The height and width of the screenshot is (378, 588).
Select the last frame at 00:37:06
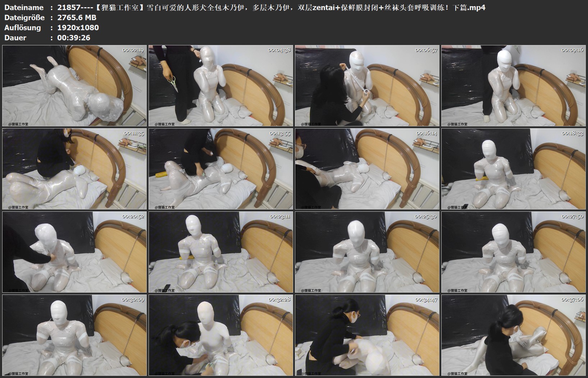(x=514, y=335)
